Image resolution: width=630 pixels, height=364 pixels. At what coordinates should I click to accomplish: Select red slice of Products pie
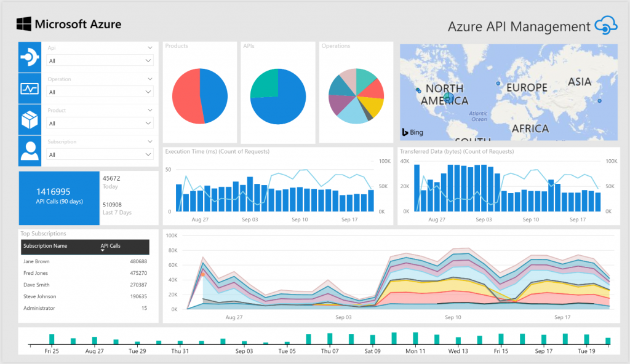pyautogui.click(x=185, y=97)
